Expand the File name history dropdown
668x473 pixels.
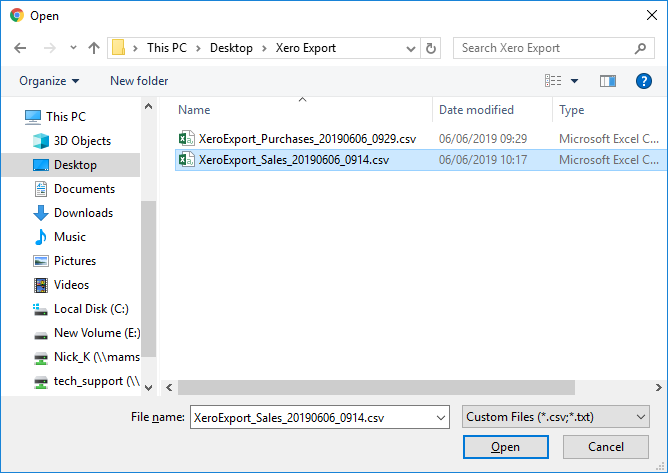point(438,417)
